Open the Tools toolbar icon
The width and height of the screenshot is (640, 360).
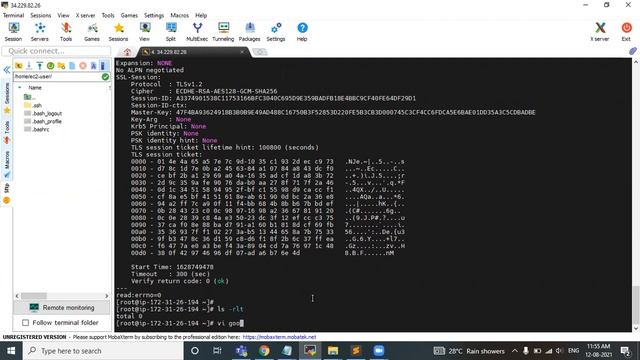(x=66, y=32)
